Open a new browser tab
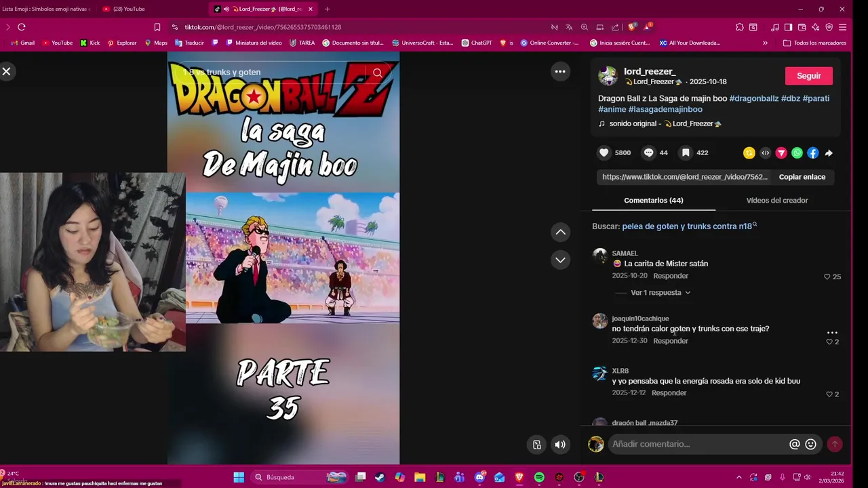This screenshot has width=868, height=488. tap(327, 9)
